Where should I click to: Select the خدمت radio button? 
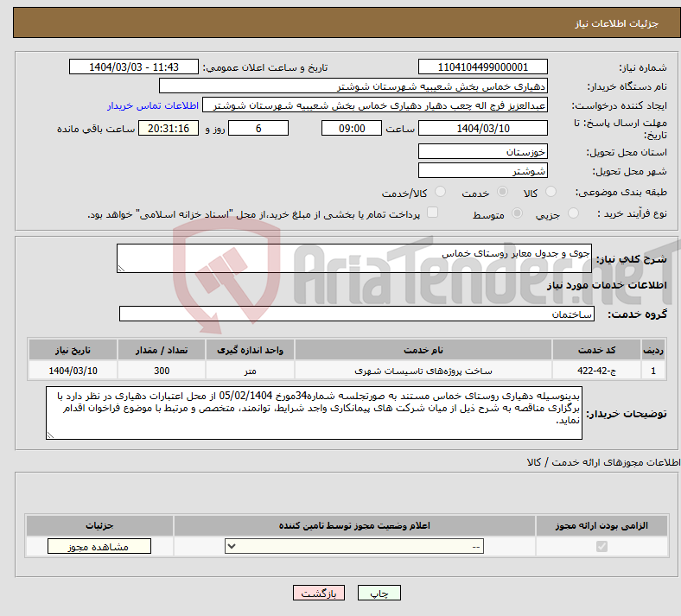[x=502, y=192]
